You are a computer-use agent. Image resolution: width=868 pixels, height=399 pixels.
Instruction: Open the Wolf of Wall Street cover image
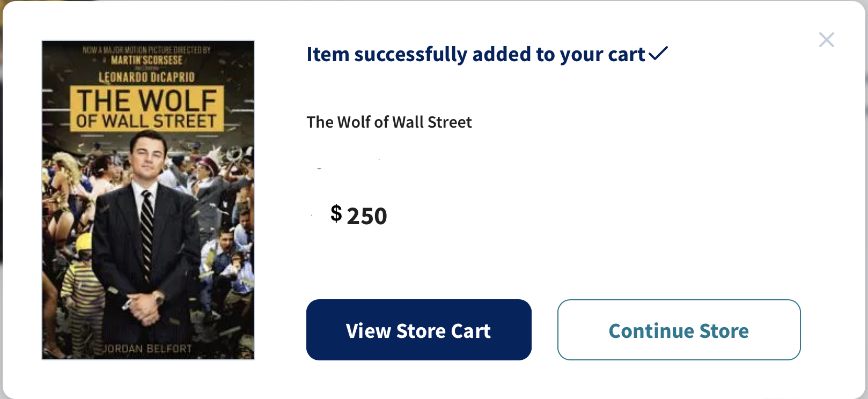[148, 225]
